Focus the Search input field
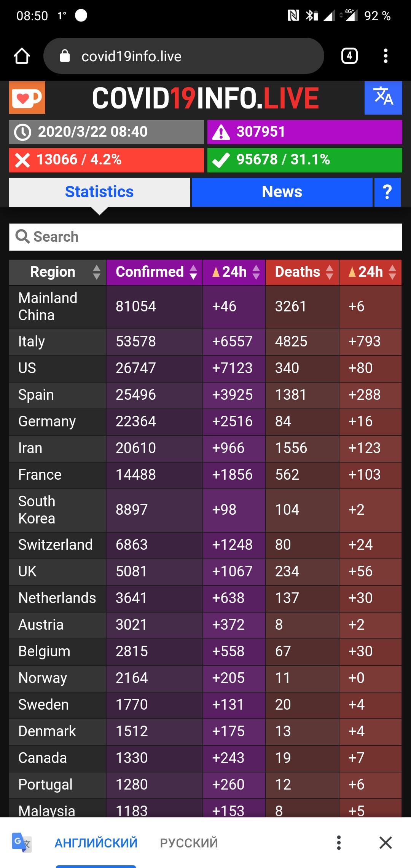The width and height of the screenshot is (411, 868). pos(205,237)
